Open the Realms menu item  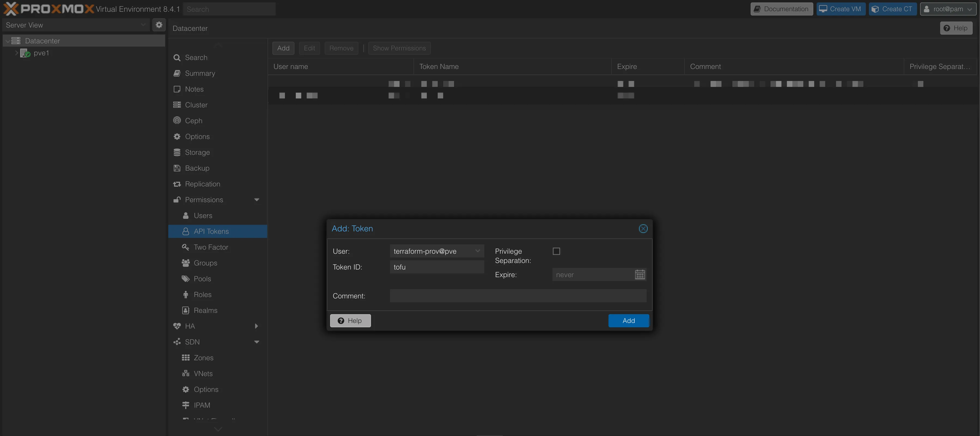pyautogui.click(x=218, y=310)
